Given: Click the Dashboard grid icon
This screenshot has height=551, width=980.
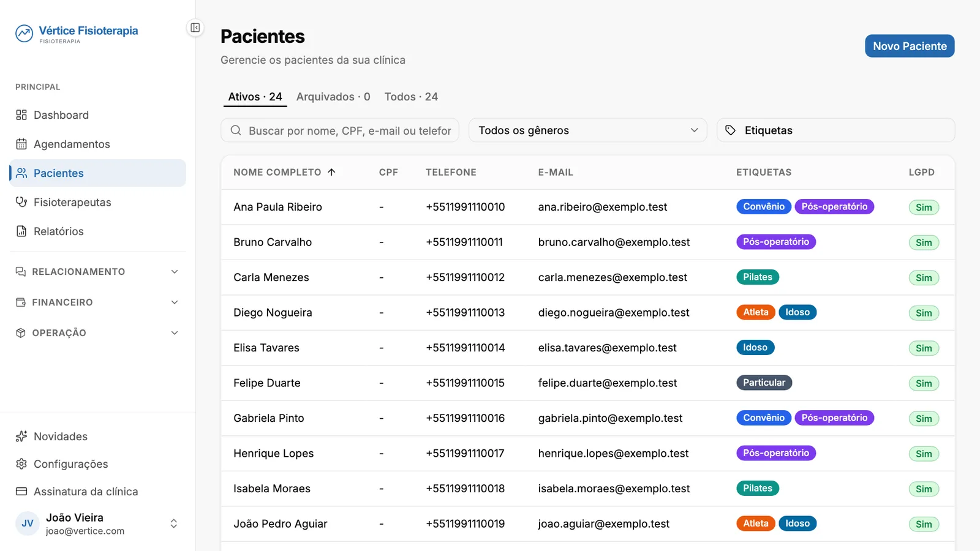Looking at the screenshot, I should [x=21, y=115].
